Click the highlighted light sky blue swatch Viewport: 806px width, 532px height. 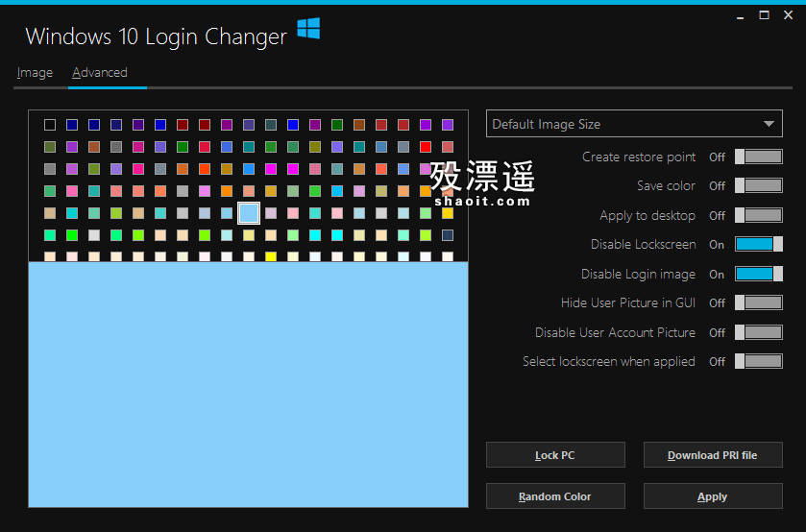(249, 213)
